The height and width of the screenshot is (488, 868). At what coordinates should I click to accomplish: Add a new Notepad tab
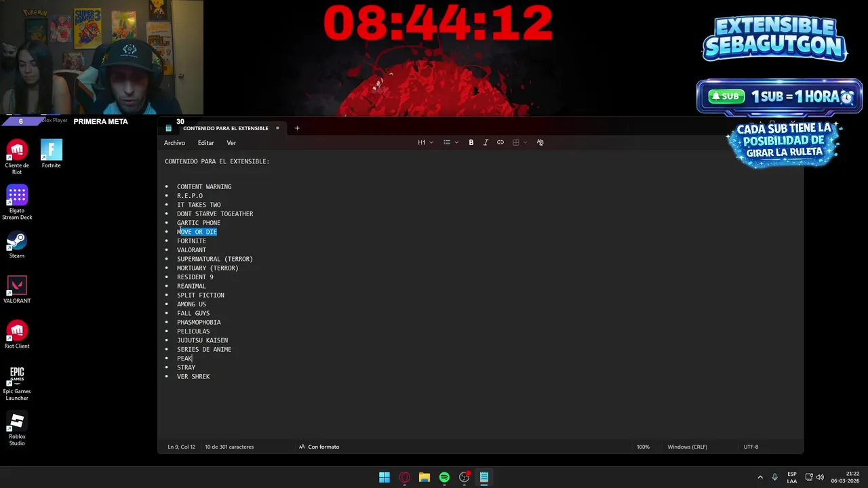point(296,128)
